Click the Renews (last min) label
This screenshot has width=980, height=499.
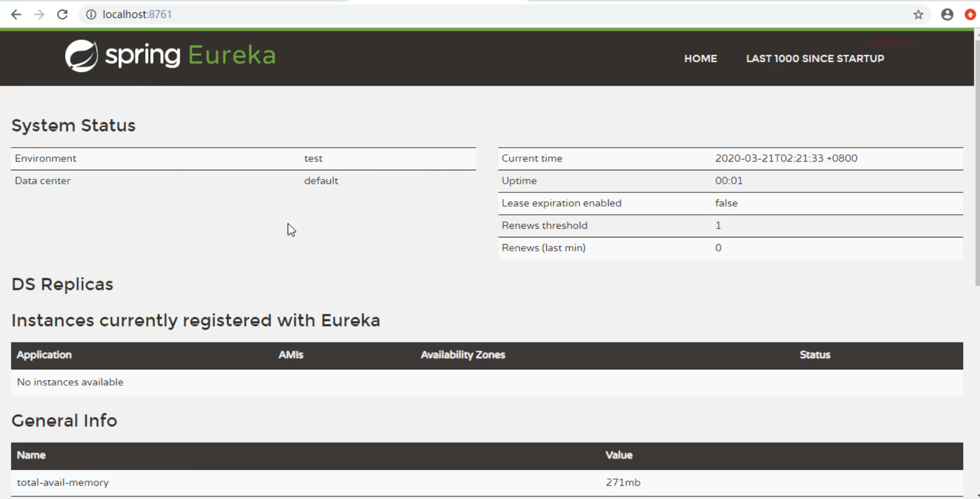[x=544, y=248]
